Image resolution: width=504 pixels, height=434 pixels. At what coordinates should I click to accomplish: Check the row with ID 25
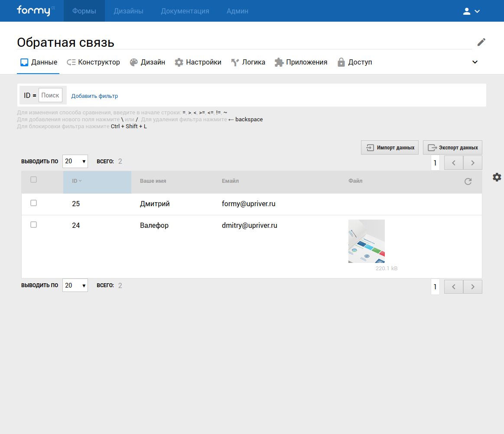33,203
